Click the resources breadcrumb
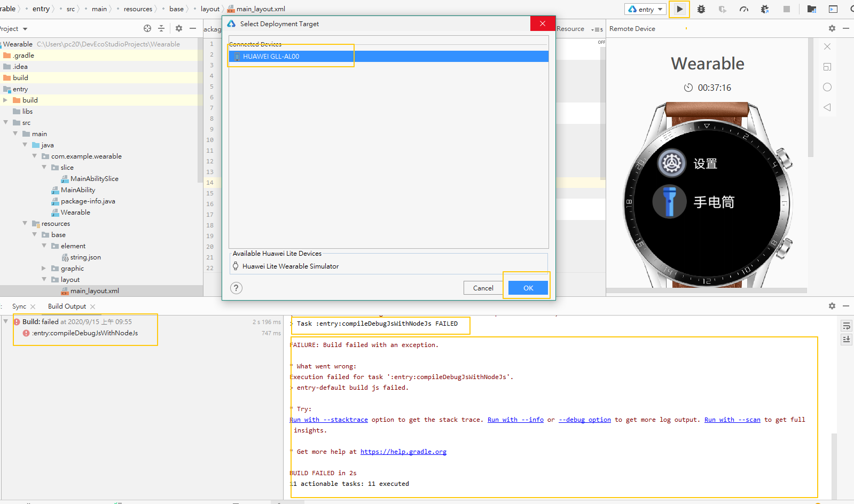Screen dimensions: 854x504 [138, 9]
